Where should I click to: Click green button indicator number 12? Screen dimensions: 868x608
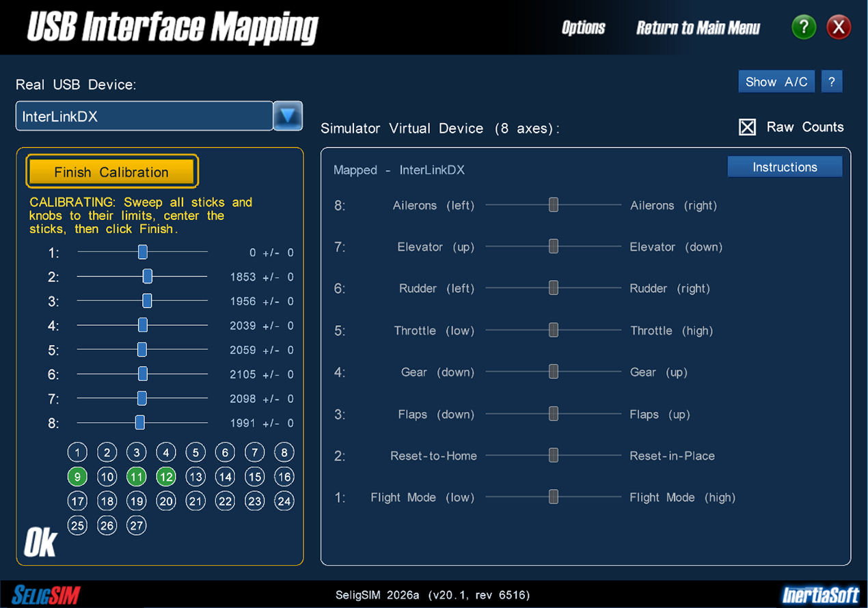point(166,477)
